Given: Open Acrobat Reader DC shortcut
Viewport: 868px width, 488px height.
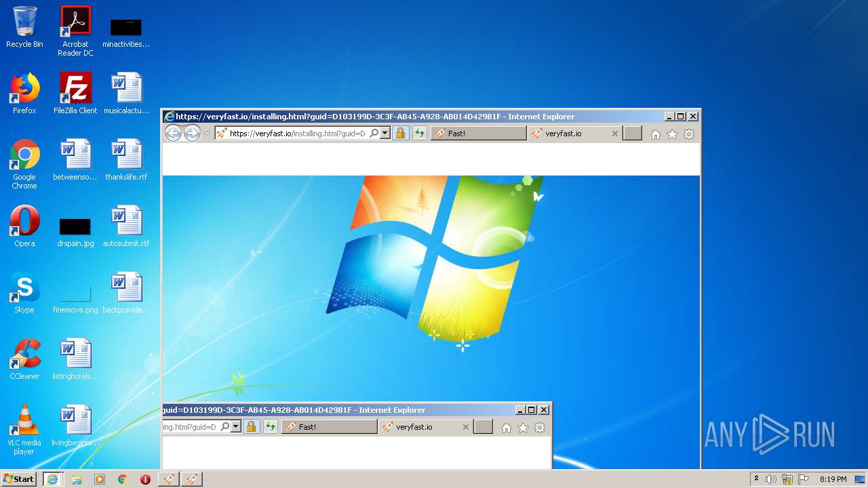Looking at the screenshot, I should 75,31.
